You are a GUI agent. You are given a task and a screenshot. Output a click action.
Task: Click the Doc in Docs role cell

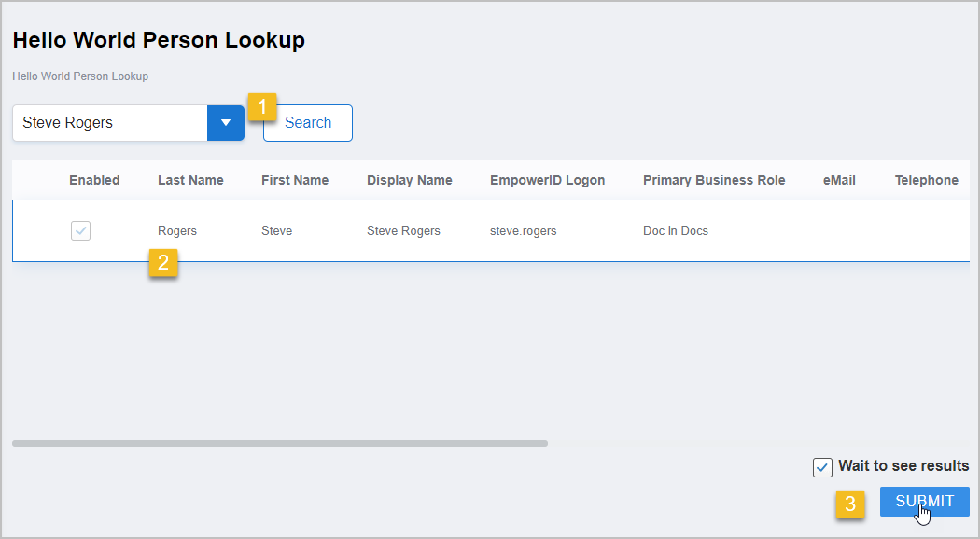pos(675,231)
